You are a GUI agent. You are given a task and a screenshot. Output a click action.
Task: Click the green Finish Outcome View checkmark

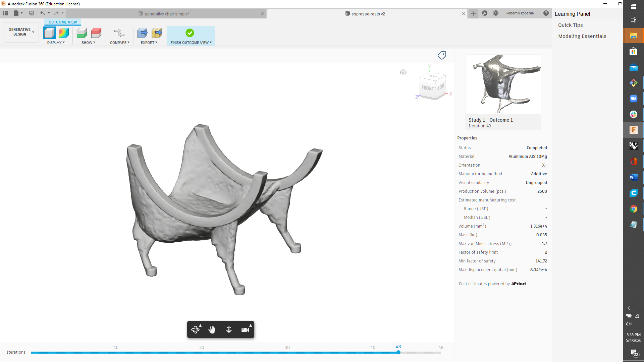coord(190,33)
